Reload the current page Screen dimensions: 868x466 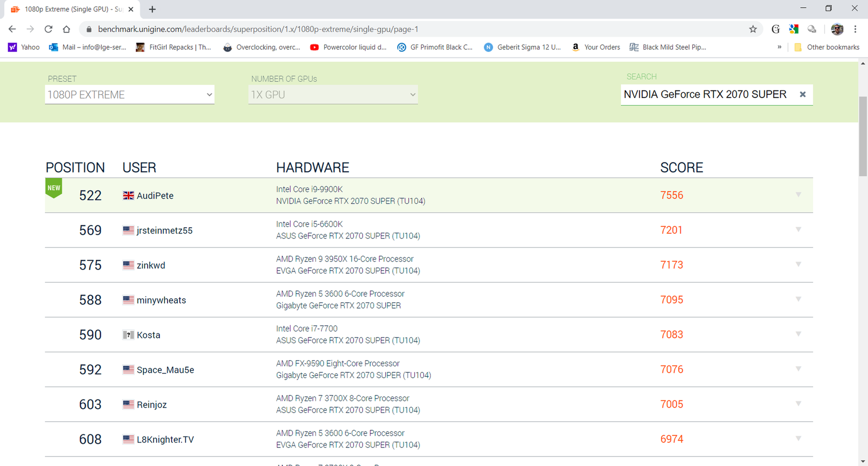pos(48,29)
